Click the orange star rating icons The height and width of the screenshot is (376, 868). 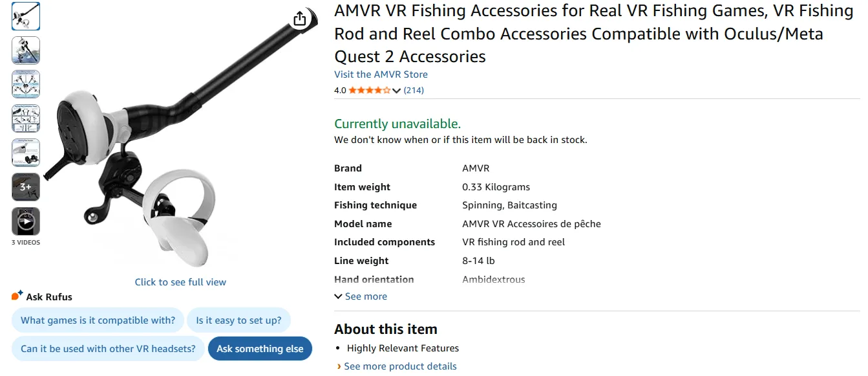pos(369,91)
